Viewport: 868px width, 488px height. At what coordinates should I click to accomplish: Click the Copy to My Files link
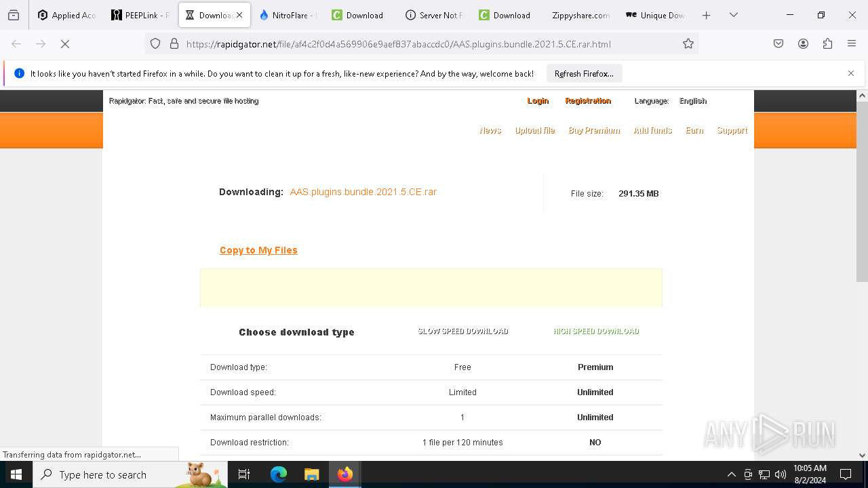pyautogui.click(x=258, y=250)
